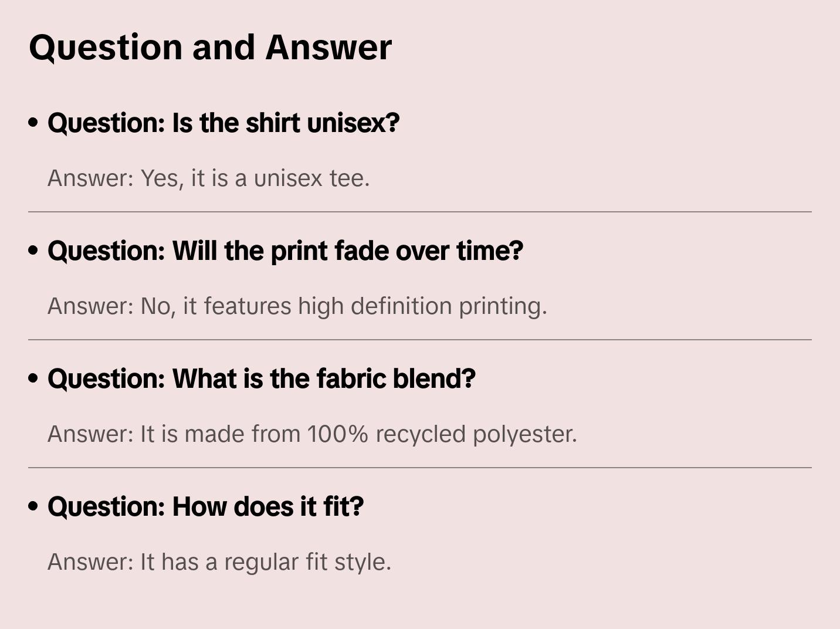
Task: Click the bullet beside the fit question
Action: point(33,507)
